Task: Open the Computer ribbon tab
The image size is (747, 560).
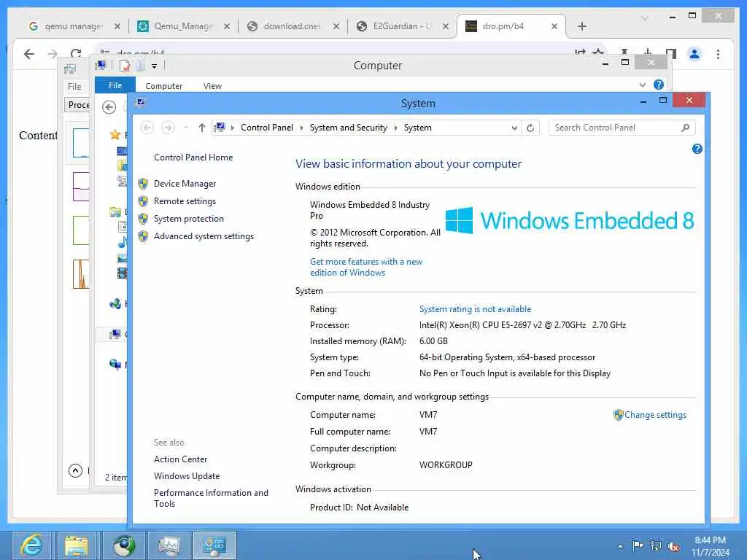Action: pyautogui.click(x=163, y=86)
